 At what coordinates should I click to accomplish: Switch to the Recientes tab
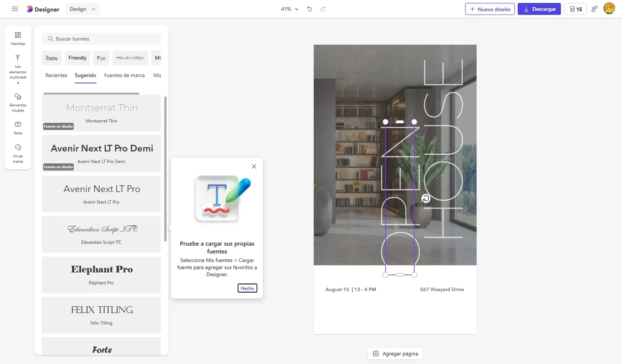coord(56,76)
